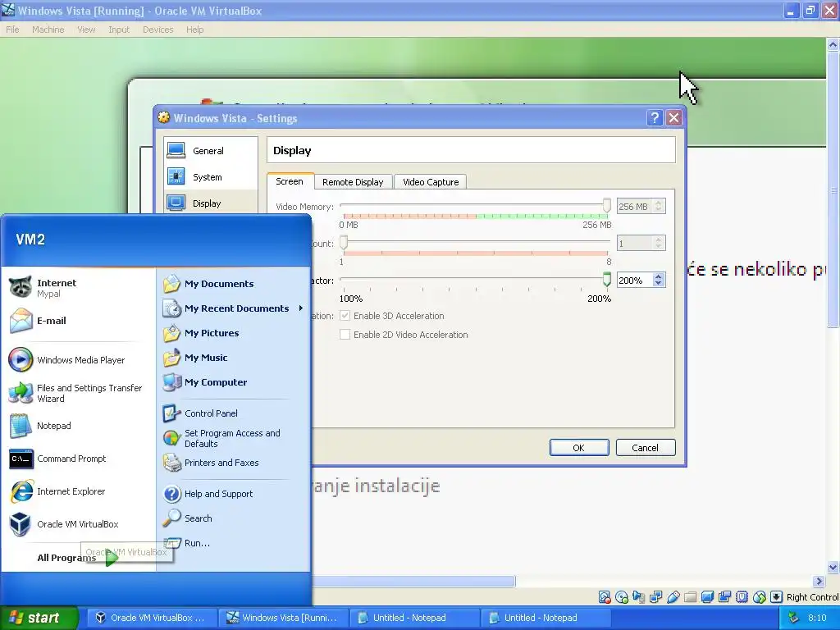The image size is (840, 630).
Task: Open the Run... dialog
Action: (x=234, y=543)
